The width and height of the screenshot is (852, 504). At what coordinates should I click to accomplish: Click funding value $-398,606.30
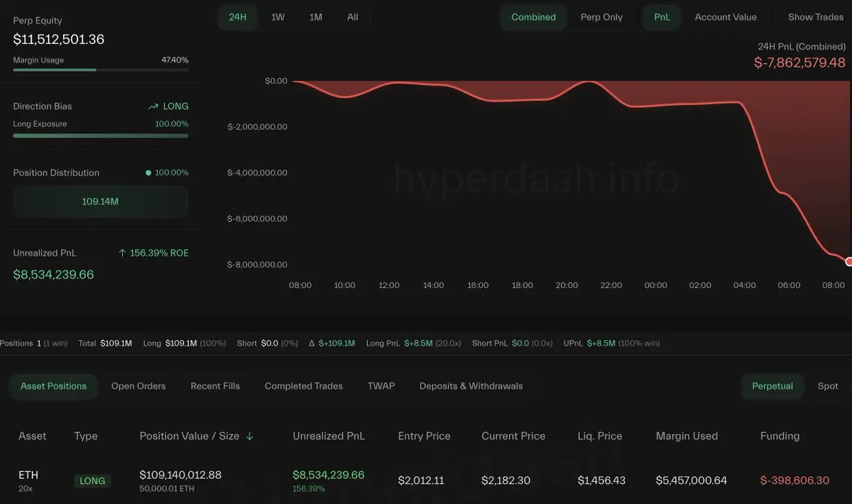coord(794,481)
